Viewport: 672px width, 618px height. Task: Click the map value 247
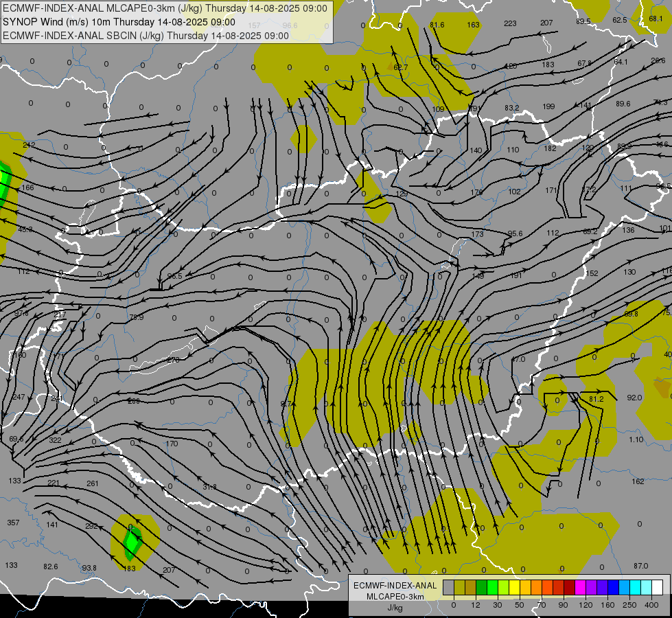tap(19, 397)
